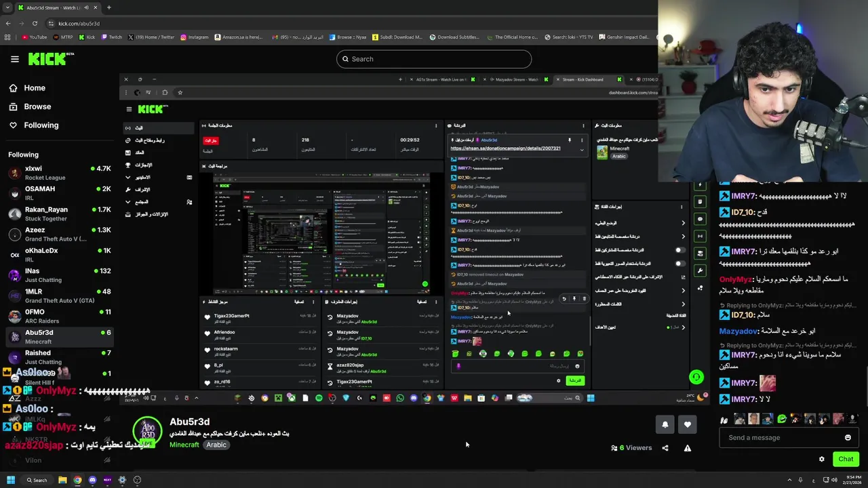Expand followers-only chat chevron in dashboard
Viewport: 868px width, 488px height.
point(683,237)
